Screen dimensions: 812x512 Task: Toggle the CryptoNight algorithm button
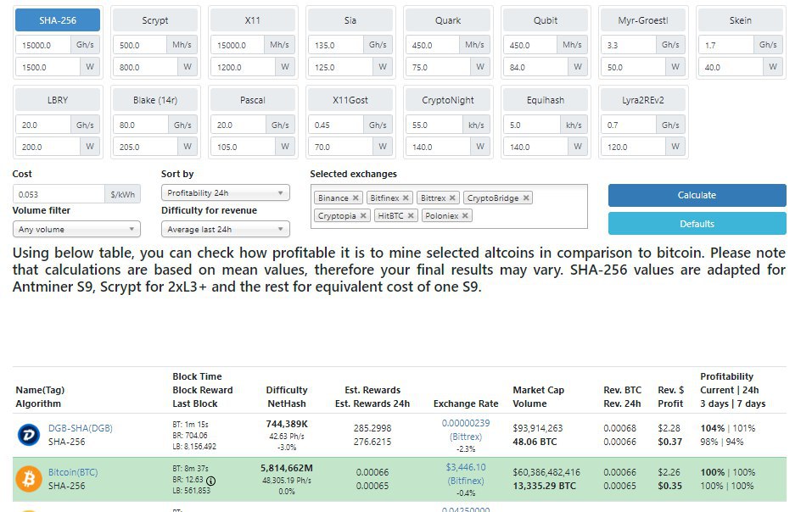coord(447,100)
